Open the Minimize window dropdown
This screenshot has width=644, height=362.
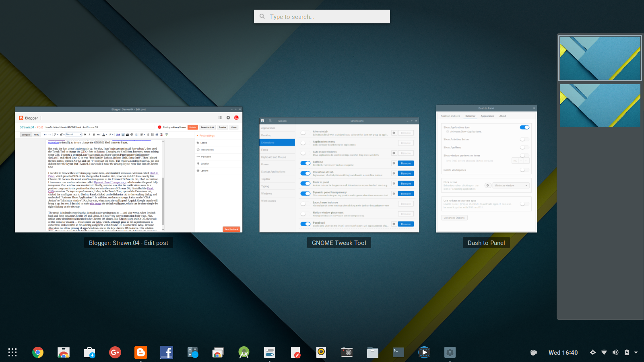510,185
